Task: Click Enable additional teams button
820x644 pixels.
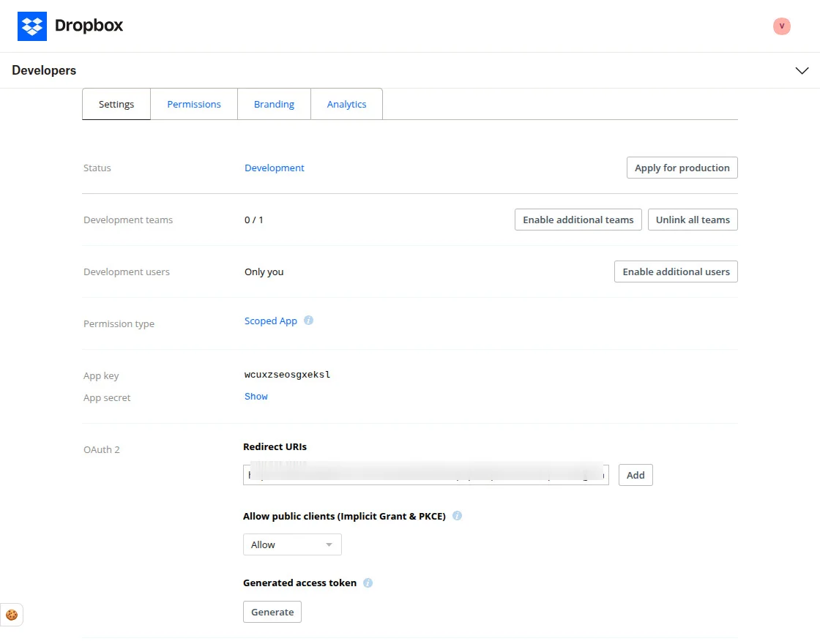Action: tap(578, 220)
